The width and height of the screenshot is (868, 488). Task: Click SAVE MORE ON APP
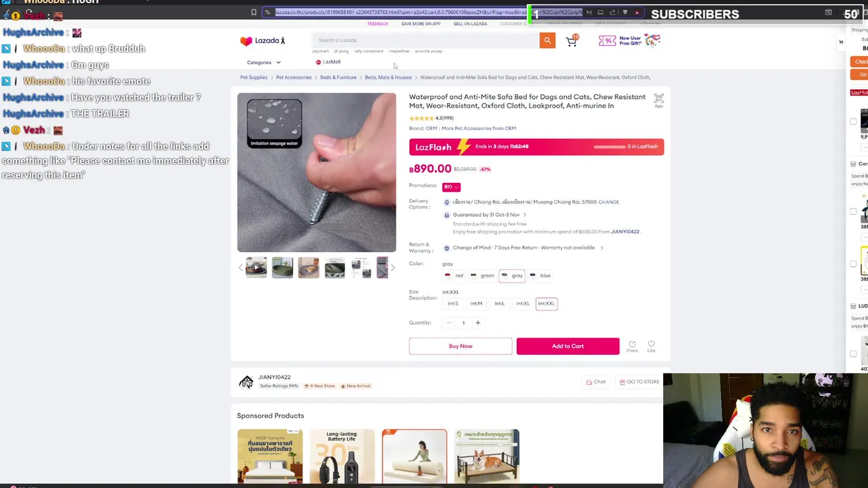[x=420, y=24]
